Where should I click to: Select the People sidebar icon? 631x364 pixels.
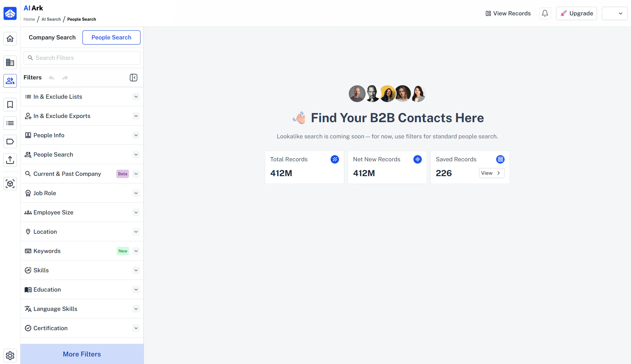point(10,81)
